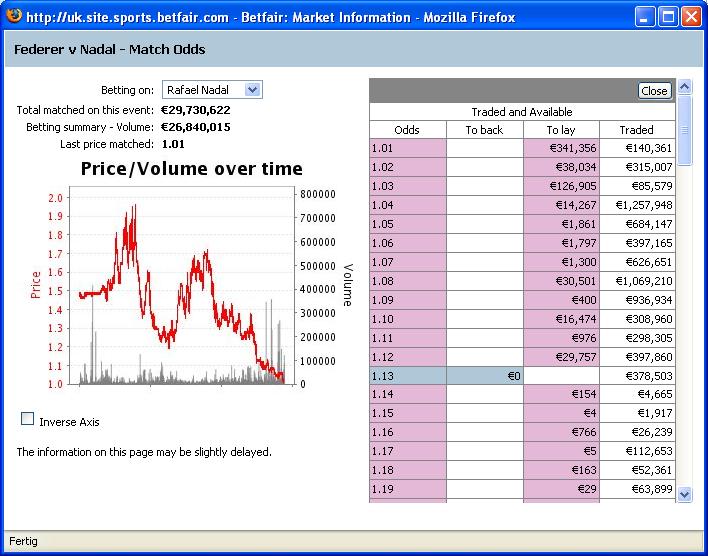Click To lay amount €14,267
Viewport: 708px width, 556px height.
coord(561,205)
